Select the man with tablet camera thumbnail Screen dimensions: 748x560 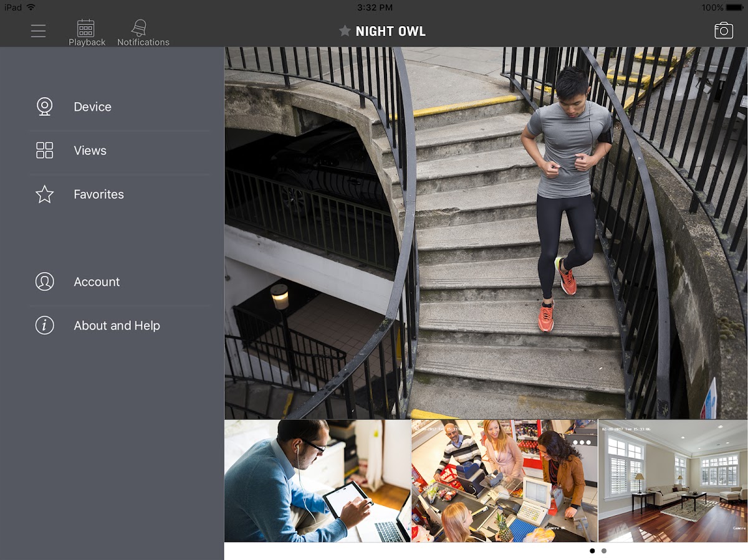pyautogui.click(x=317, y=480)
